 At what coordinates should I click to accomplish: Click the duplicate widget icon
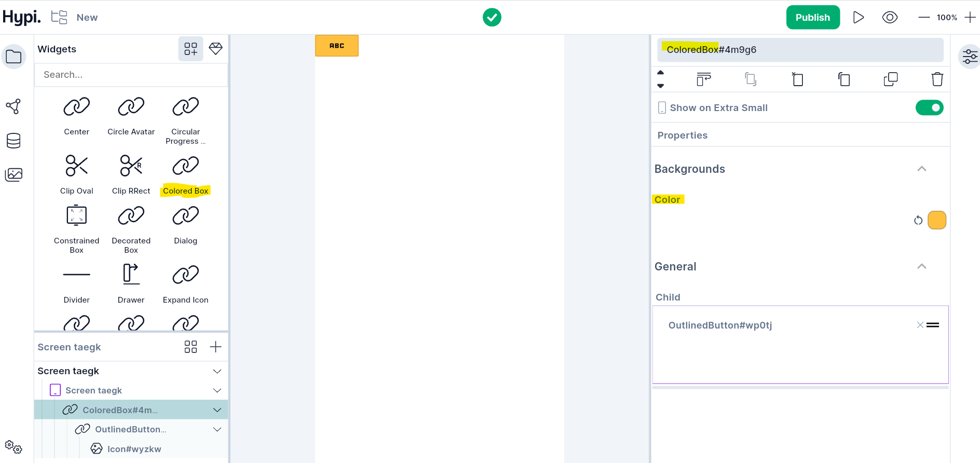pos(890,79)
